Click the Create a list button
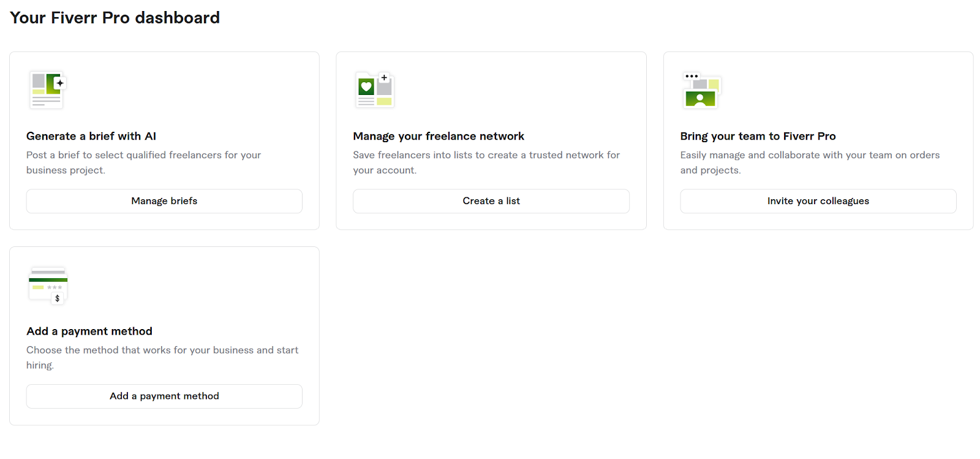The image size is (980, 459). [491, 201]
